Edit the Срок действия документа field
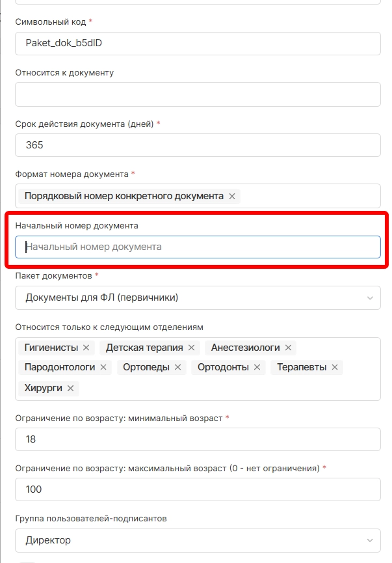 tap(198, 145)
